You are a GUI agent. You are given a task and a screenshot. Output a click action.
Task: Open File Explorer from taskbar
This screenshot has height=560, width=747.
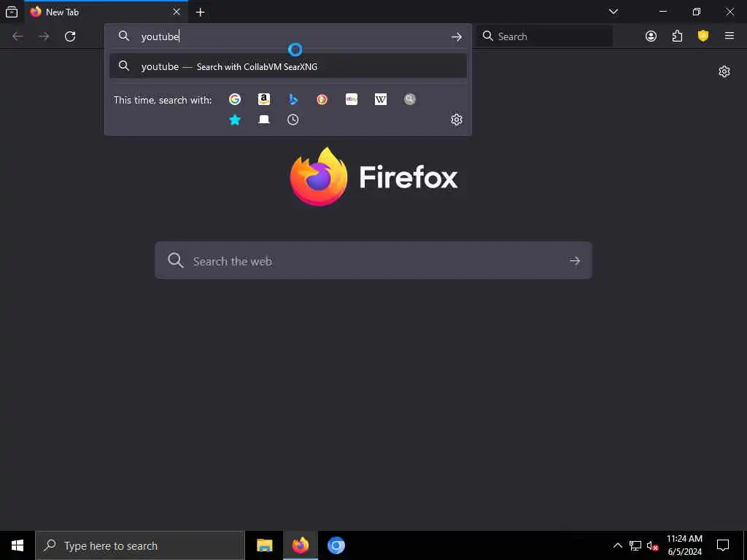(x=264, y=545)
